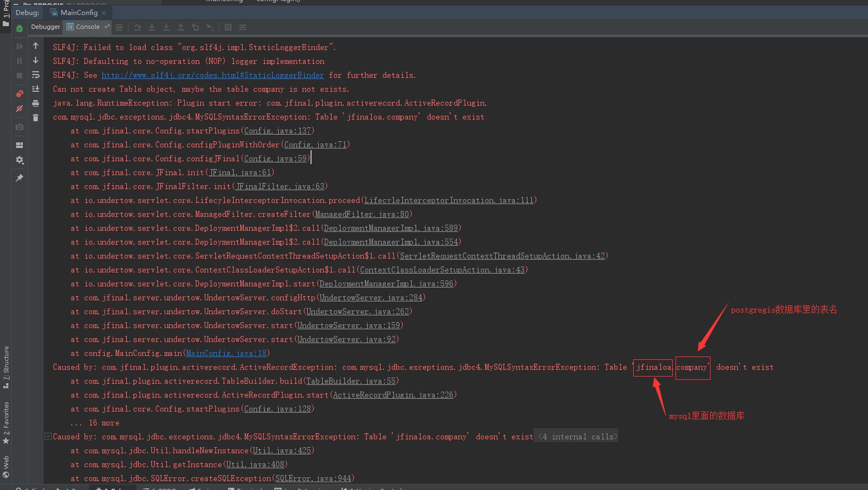The width and height of the screenshot is (868, 490).
Task: Open ServletRequestContextThreadSetupAction.java:42 link
Action: pyautogui.click(x=502, y=256)
